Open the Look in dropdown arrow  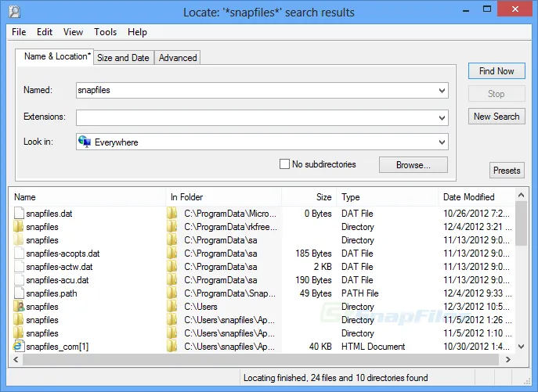pyautogui.click(x=442, y=142)
